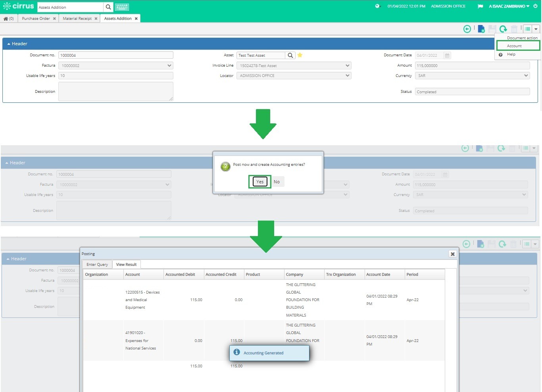542x392 pixels.
Task: Click the globe icon in the green bar
Action: click(x=377, y=6)
